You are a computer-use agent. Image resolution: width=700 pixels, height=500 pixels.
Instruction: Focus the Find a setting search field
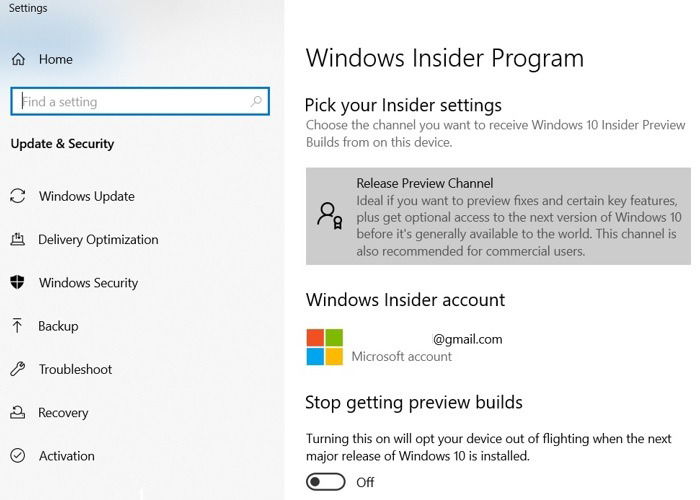pos(140,101)
